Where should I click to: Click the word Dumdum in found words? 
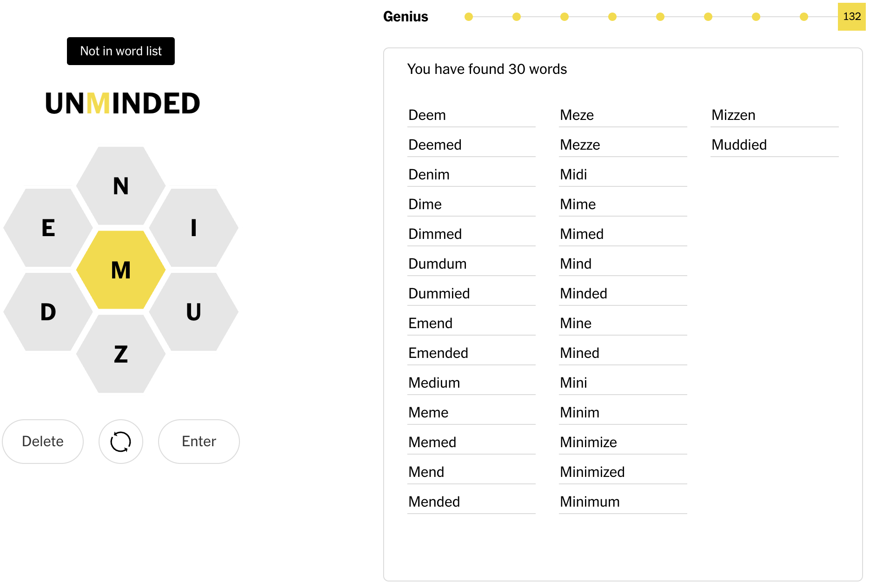pyautogui.click(x=438, y=264)
